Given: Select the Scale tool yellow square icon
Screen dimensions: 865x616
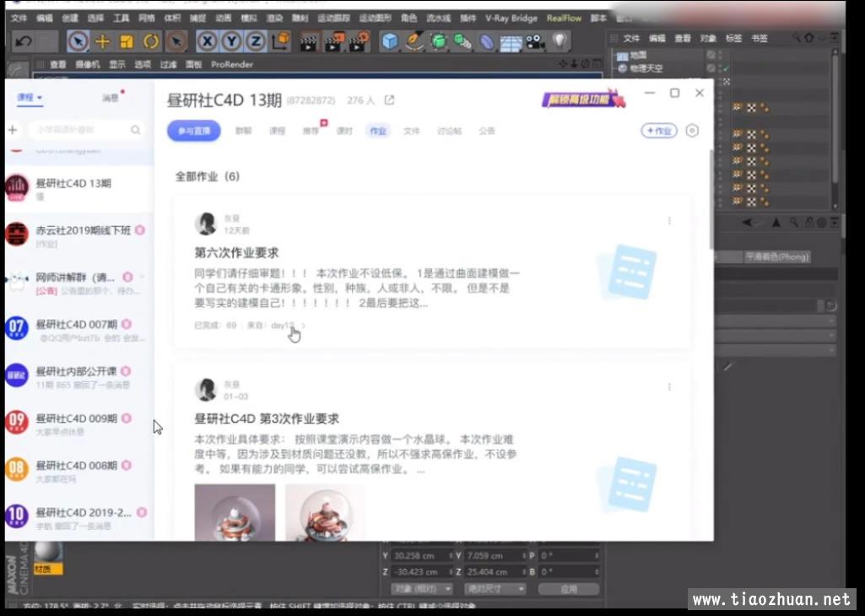Looking at the screenshot, I should point(127,41).
